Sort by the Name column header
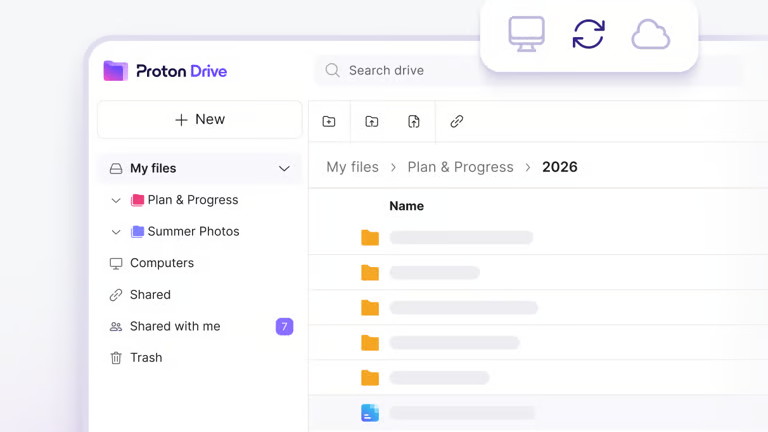 407,206
